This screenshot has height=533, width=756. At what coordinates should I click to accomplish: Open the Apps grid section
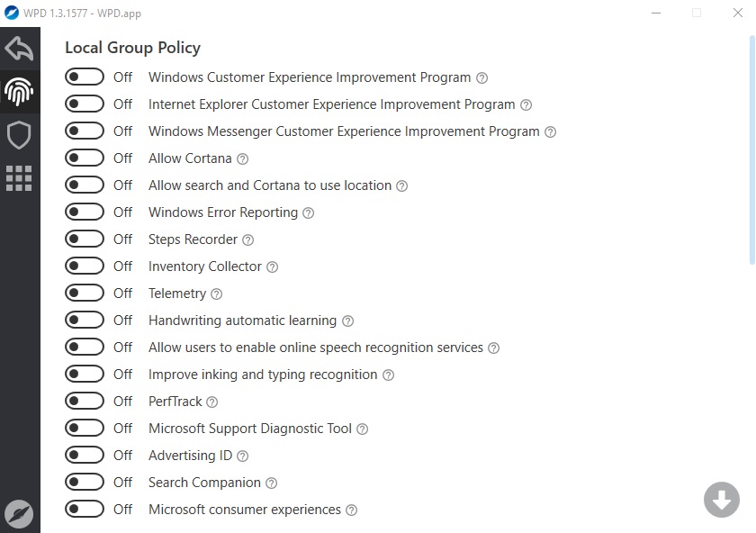(x=19, y=178)
